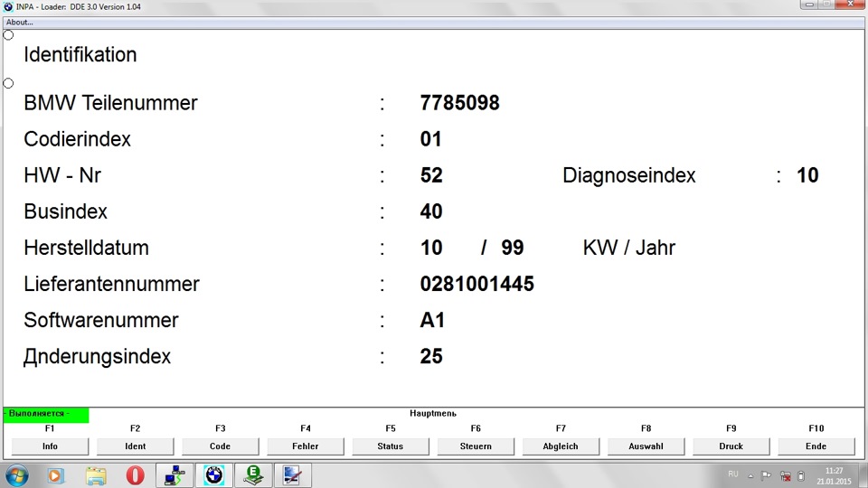This screenshot has height=488, width=868.
Task: Click the INPA title bar BMW logo
Action: 8,6
